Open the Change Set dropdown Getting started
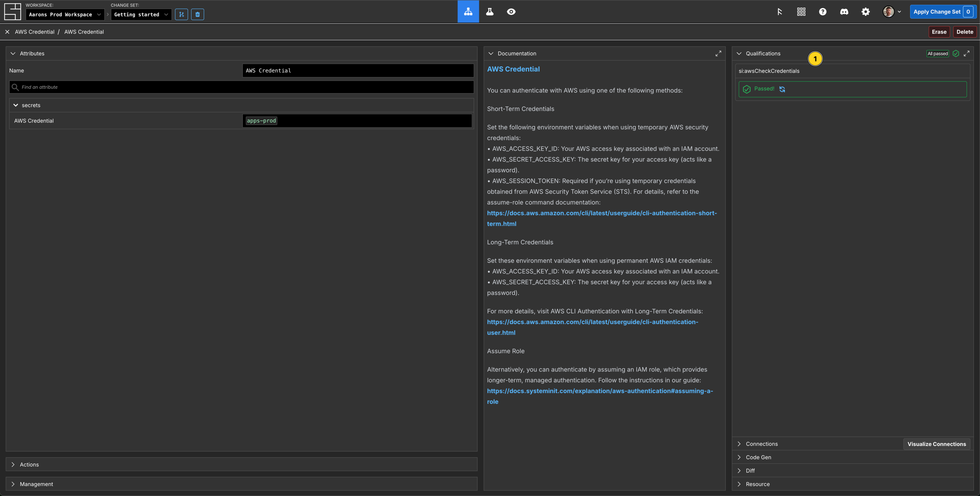Viewport: 980px width, 496px height. [x=141, y=14]
